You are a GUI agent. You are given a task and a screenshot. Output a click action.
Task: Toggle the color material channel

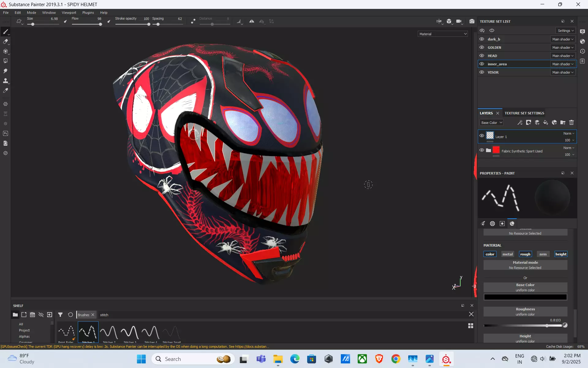[490, 254]
